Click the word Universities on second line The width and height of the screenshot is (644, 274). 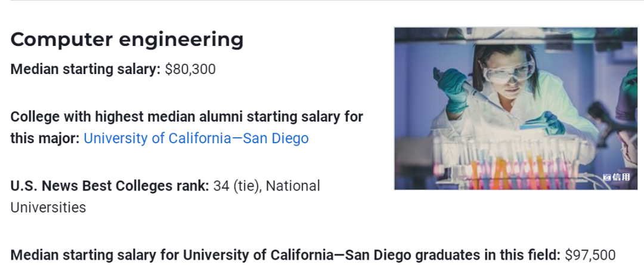pyautogui.click(x=48, y=208)
